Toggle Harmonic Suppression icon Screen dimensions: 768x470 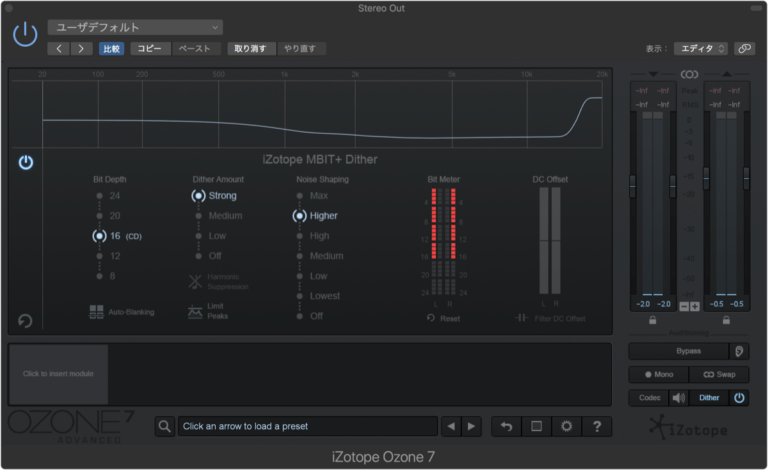[x=195, y=282]
